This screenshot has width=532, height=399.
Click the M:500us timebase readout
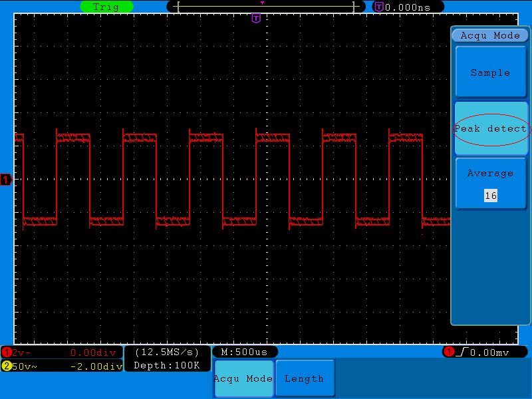click(x=244, y=352)
